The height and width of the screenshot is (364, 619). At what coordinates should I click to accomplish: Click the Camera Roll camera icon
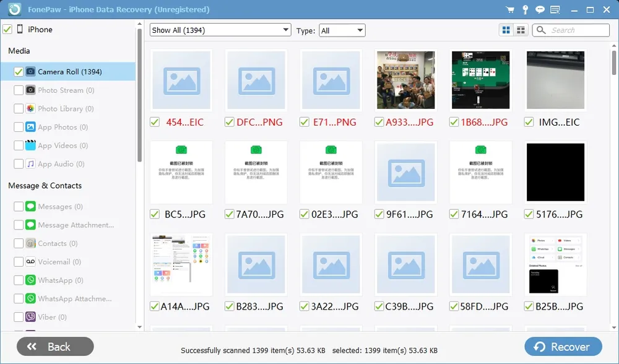coord(30,71)
